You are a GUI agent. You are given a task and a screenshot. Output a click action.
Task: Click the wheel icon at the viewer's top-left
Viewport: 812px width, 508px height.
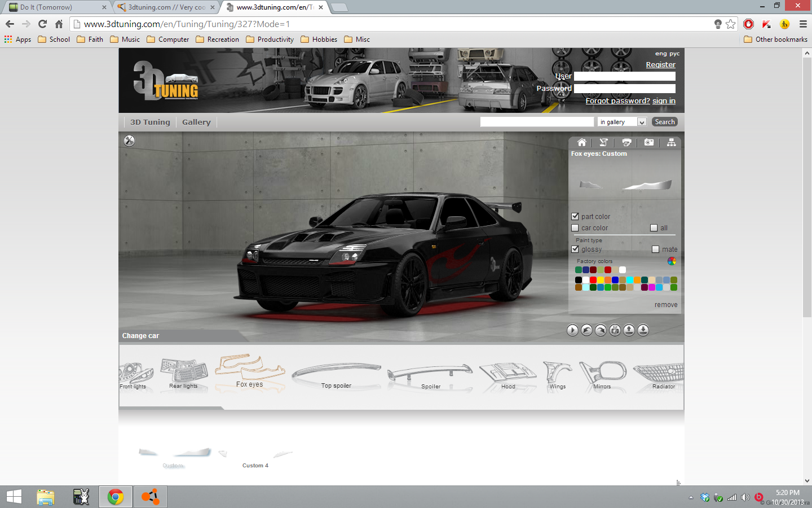click(x=129, y=141)
